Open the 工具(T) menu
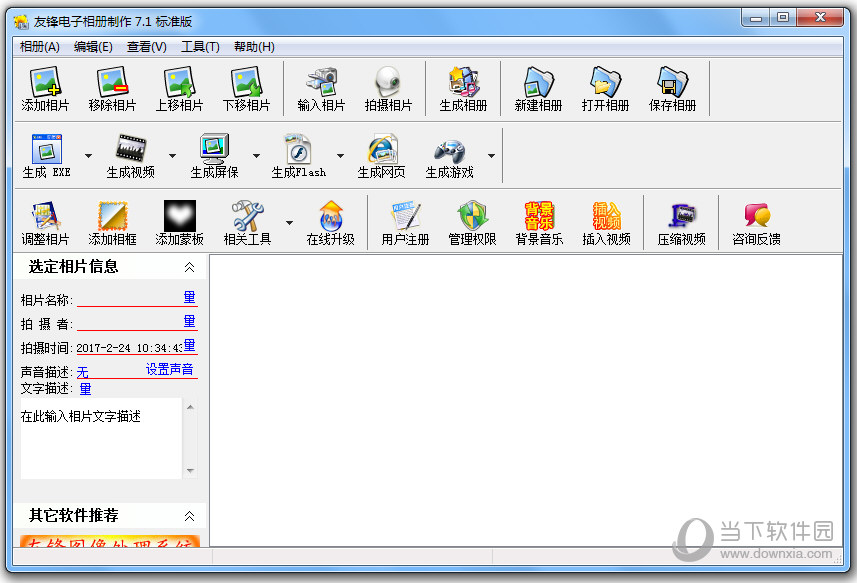Screen dimensions: 857x583 (x=201, y=47)
